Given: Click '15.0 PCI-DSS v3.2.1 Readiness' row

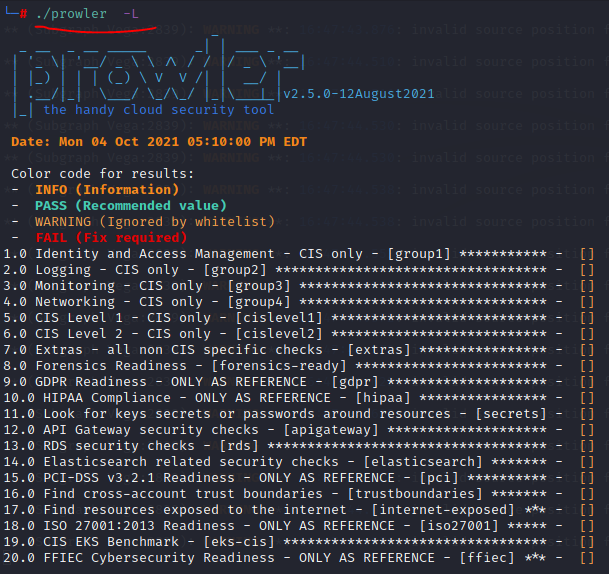Looking at the screenshot, I should [299, 477].
